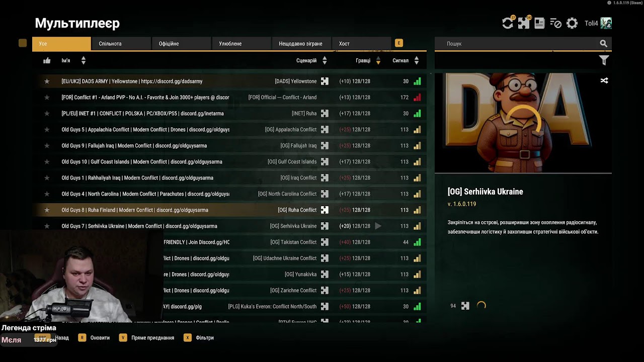Open the news feed icon
Screen dimensions: 644x362
tap(539, 23)
